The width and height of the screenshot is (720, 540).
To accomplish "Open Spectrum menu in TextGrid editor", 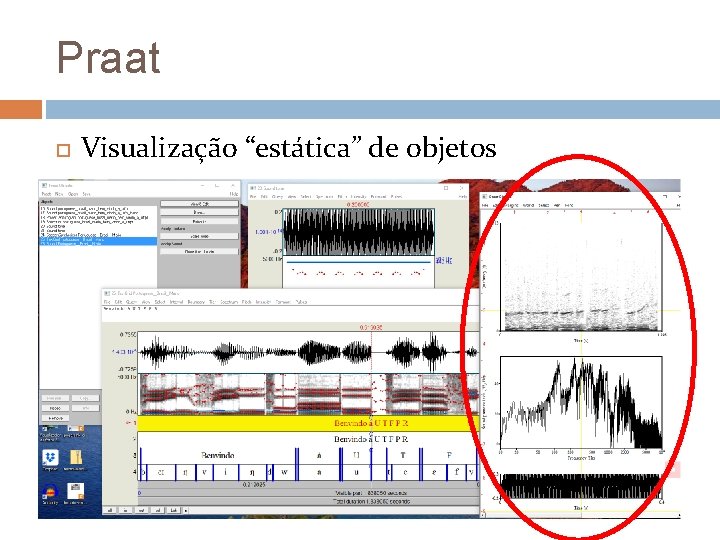I will pos(229,302).
